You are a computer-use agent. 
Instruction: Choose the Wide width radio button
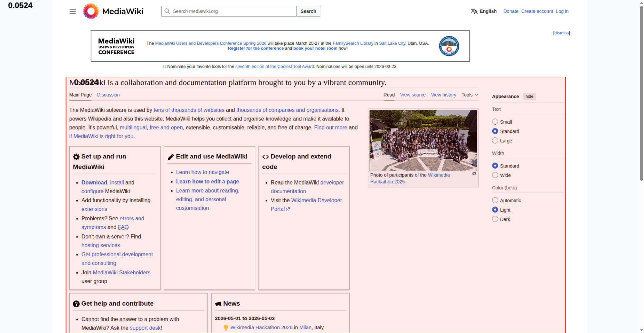click(495, 175)
